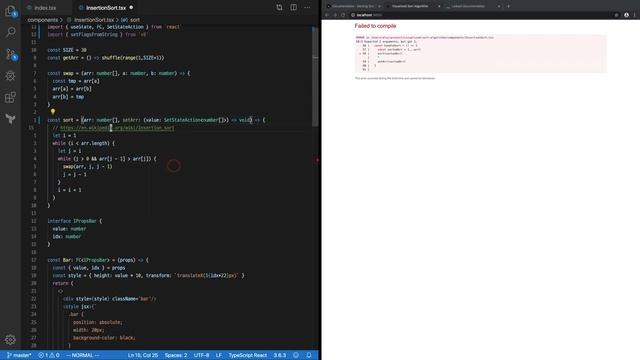
Task: Bookmark this page with star icon
Action: pyautogui.click(x=616, y=15)
